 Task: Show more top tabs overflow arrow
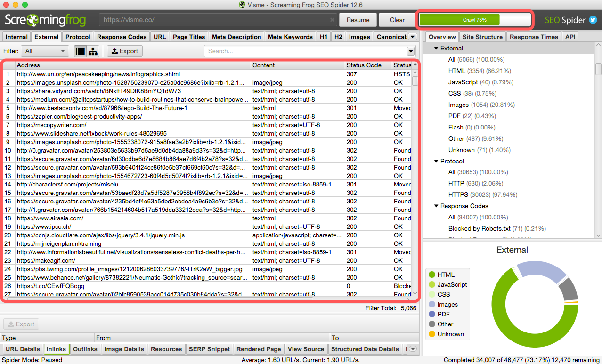[413, 37]
